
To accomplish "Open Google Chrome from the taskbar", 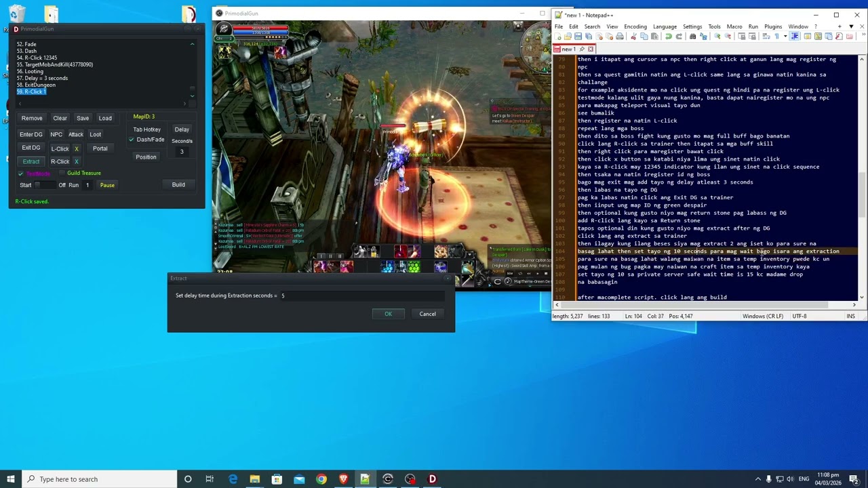I will pos(321,479).
